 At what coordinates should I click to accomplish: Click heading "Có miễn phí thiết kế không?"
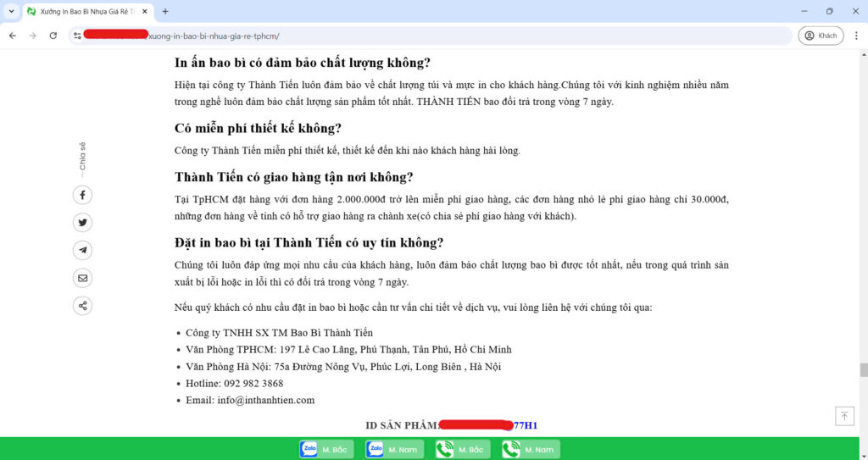pyautogui.click(x=258, y=129)
